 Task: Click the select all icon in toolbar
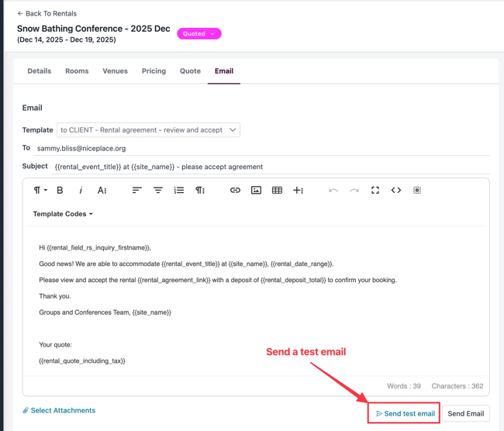417,190
